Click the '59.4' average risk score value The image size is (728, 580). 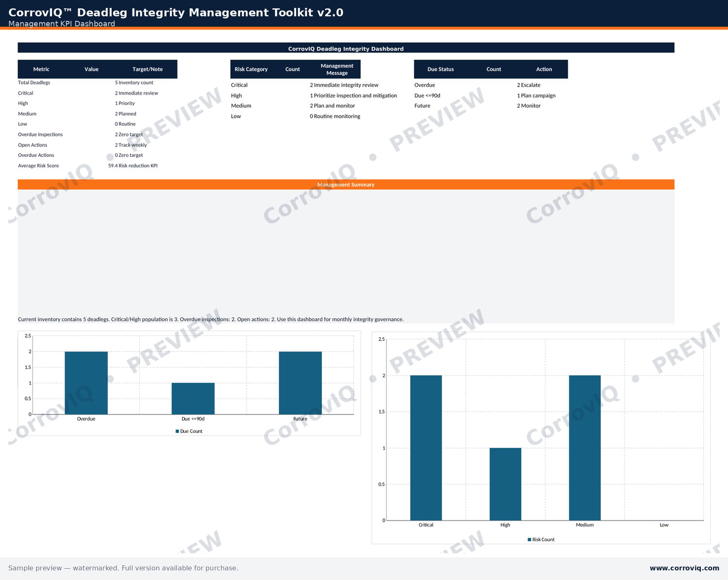(x=113, y=166)
